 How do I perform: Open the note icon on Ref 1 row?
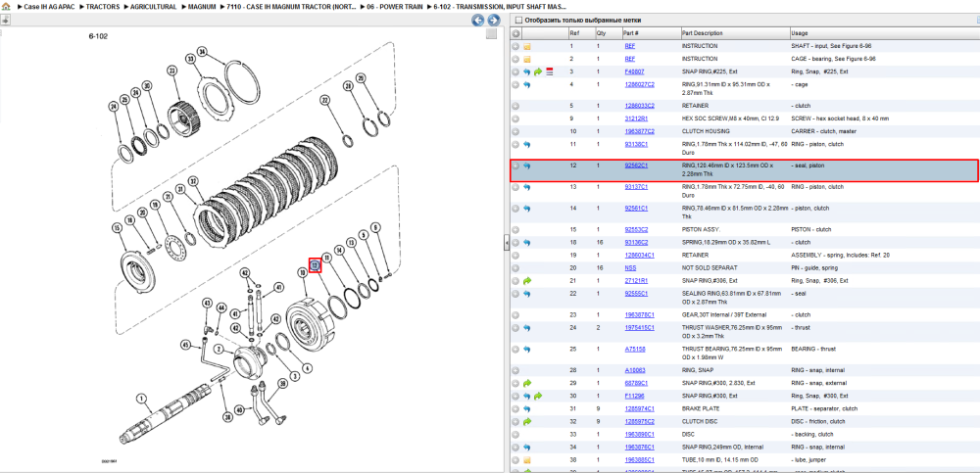pyautogui.click(x=527, y=47)
